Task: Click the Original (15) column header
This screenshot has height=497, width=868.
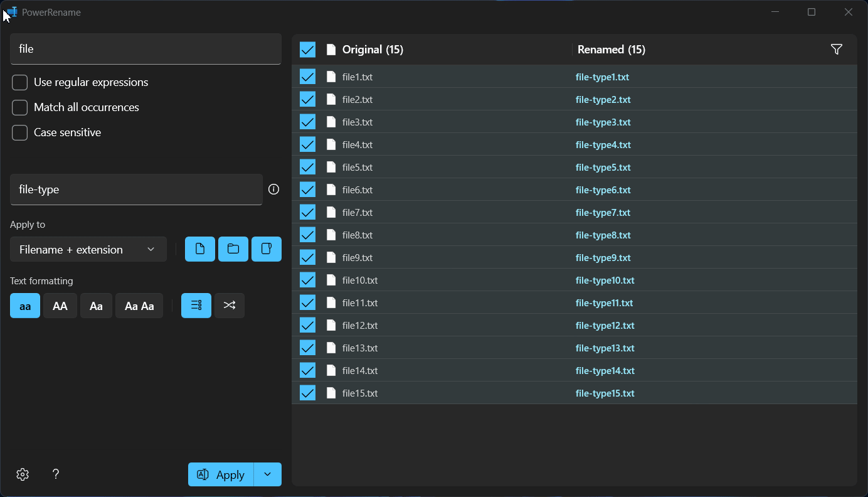Action: point(373,50)
